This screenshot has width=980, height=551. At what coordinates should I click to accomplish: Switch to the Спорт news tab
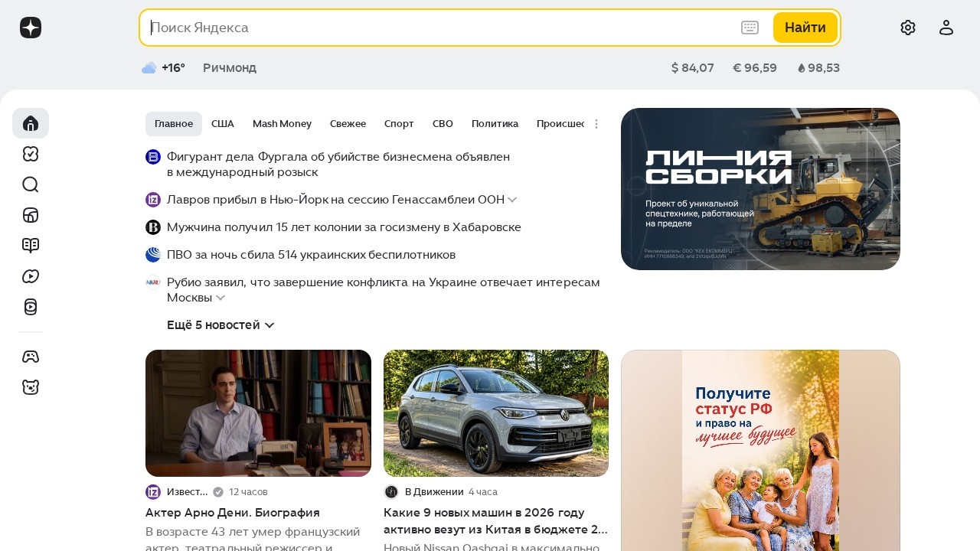(x=399, y=124)
